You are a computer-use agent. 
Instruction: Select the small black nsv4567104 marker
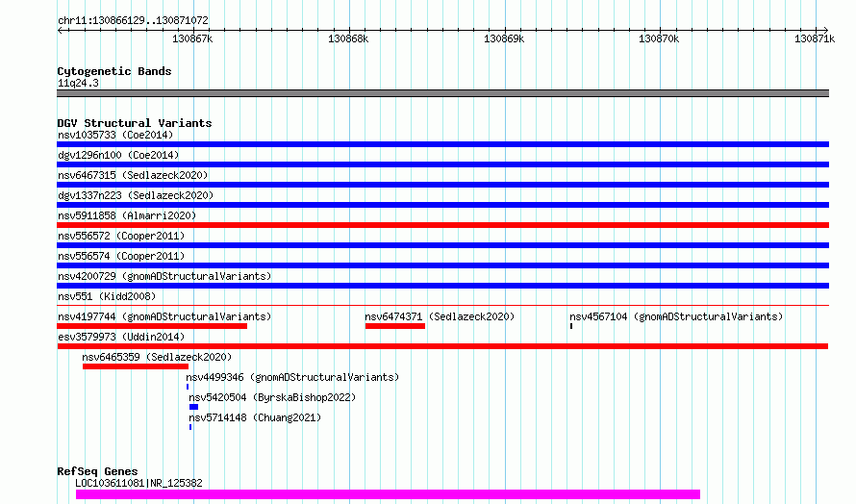[x=571, y=326]
